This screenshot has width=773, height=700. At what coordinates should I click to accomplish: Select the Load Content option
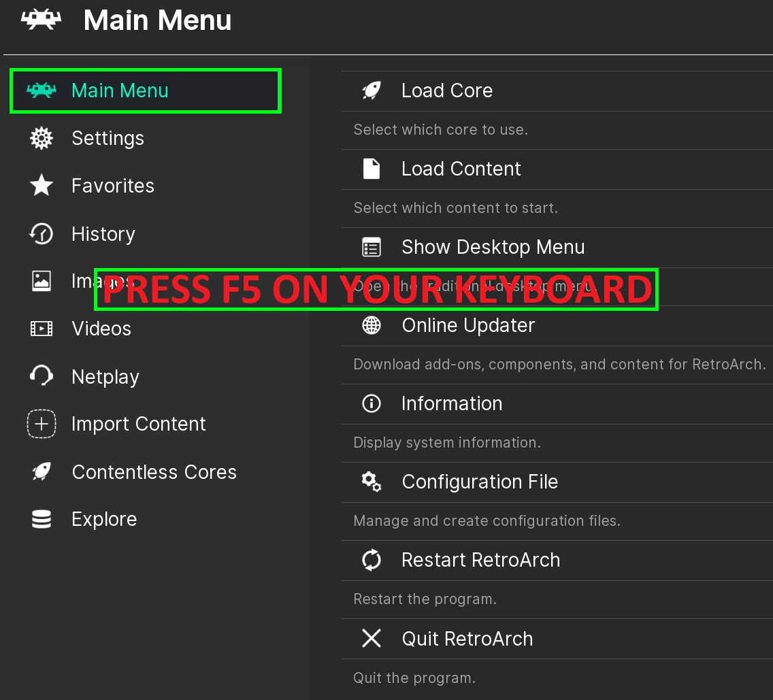(x=557, y=169)
